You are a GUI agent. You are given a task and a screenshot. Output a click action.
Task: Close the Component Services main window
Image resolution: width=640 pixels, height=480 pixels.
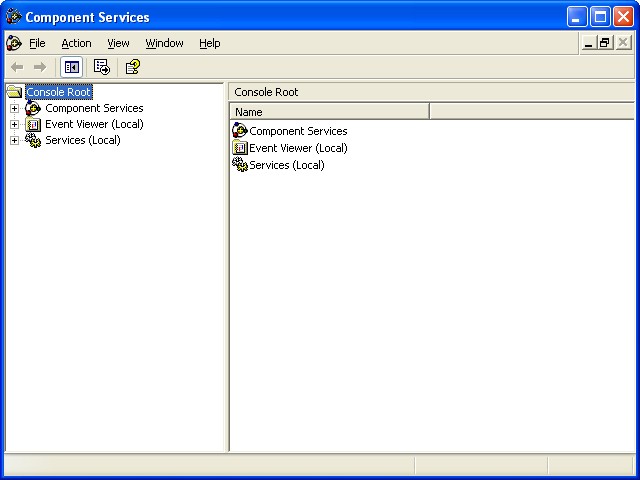coord(624,17)
